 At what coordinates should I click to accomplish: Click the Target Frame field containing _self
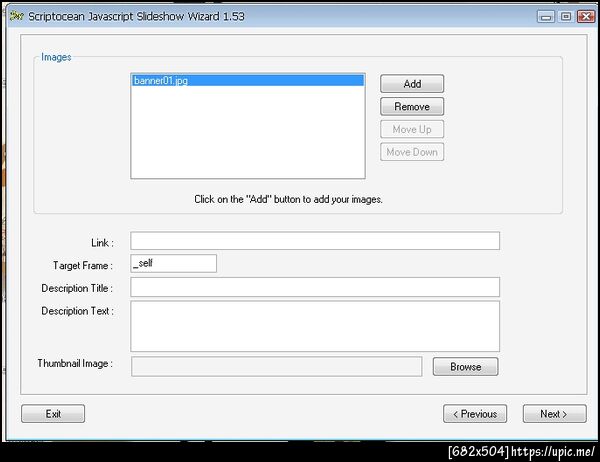coord(173,263)
